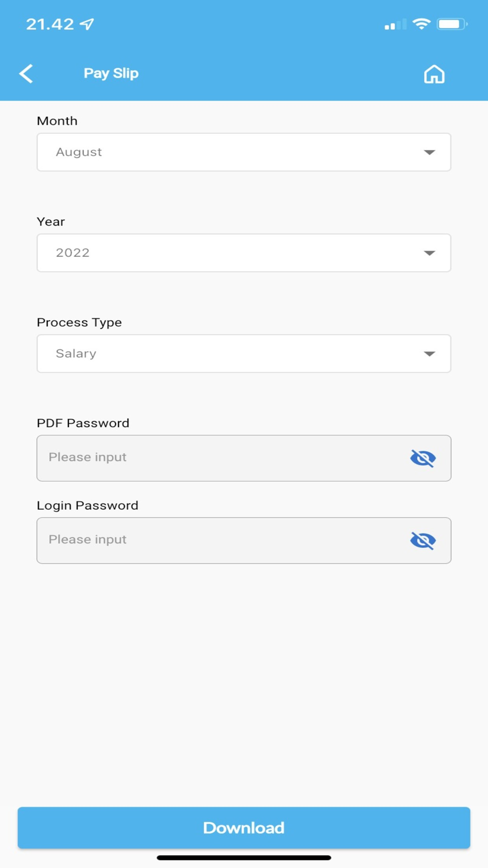Go to home via house icon
The width and height of the screenshot is (488, 868).
click(434, 74)
